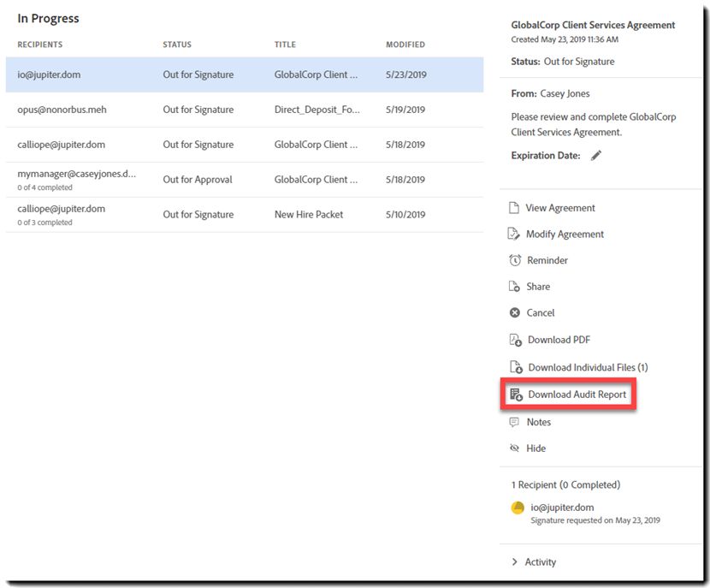Click the Download Individual Files icon
The height and width of the screenshot is (588, 710).
click(x=516, y=367)
